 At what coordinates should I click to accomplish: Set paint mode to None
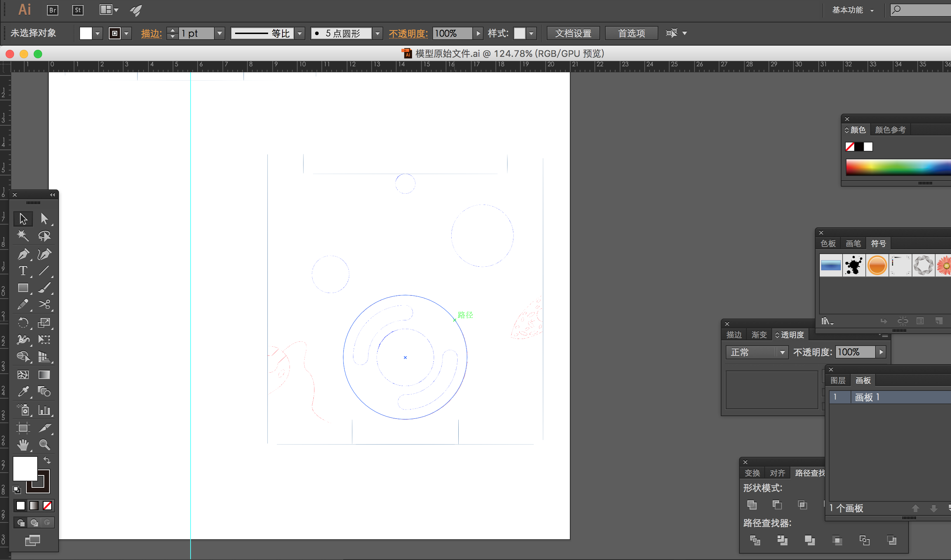tap(47, 506)
